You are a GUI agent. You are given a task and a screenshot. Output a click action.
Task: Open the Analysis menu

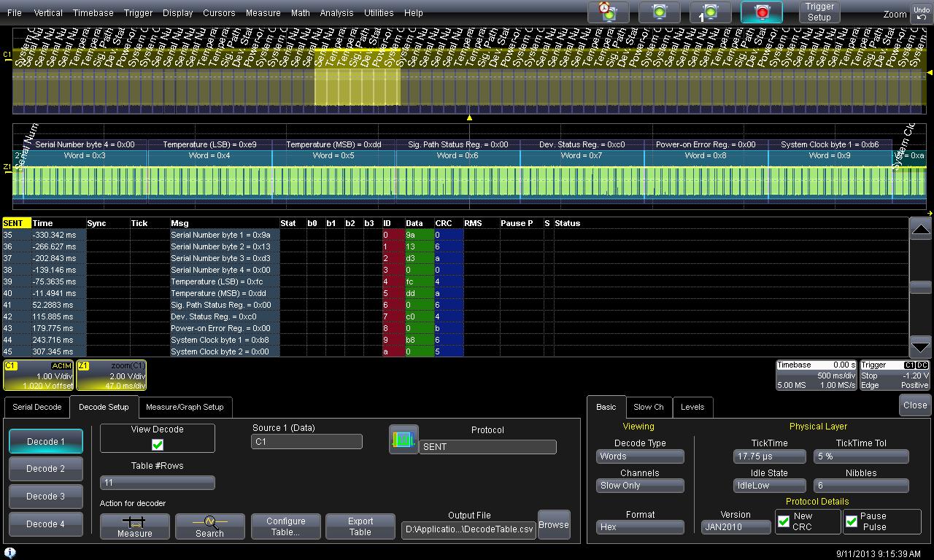pyautogui.click(x=336, y=13)
